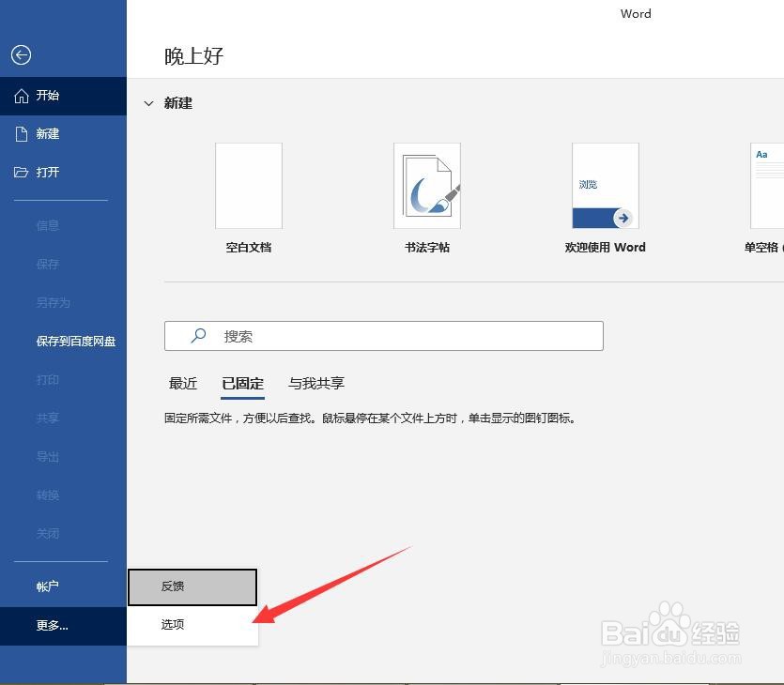Select 开始 in the sidebar
This screenshot has width=784, height=685.
(x=63, y=96)
